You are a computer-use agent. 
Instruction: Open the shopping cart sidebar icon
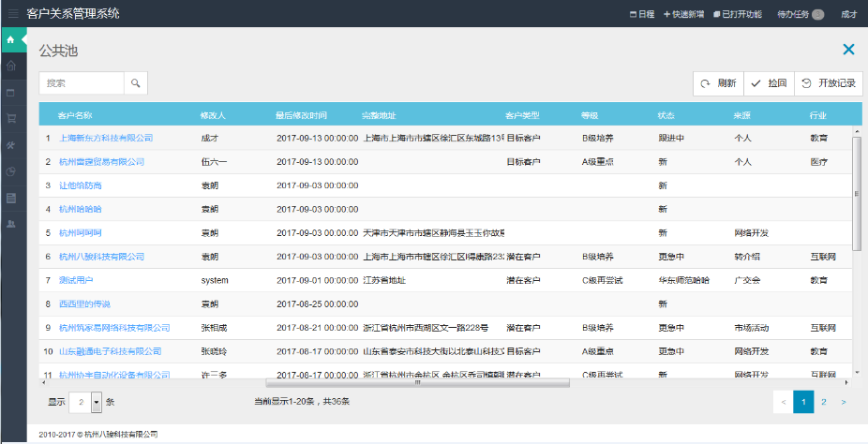[x=11, y=119]
